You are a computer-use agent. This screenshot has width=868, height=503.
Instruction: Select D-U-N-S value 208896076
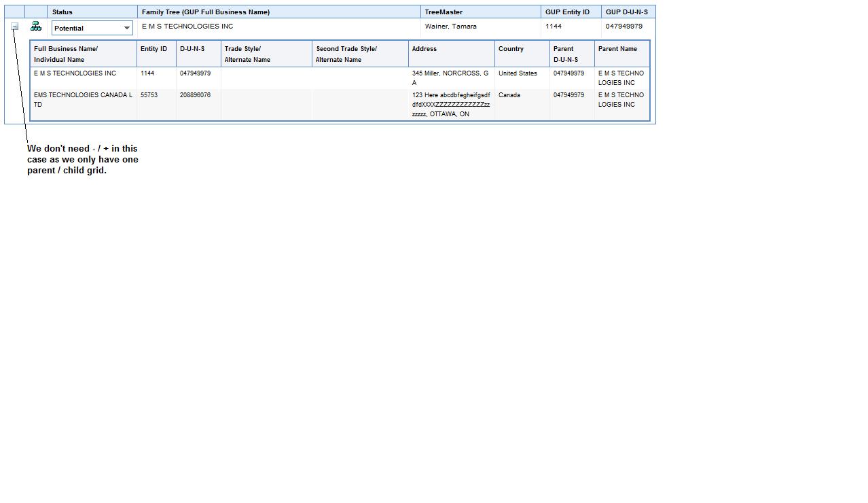[x=196, y=95]
